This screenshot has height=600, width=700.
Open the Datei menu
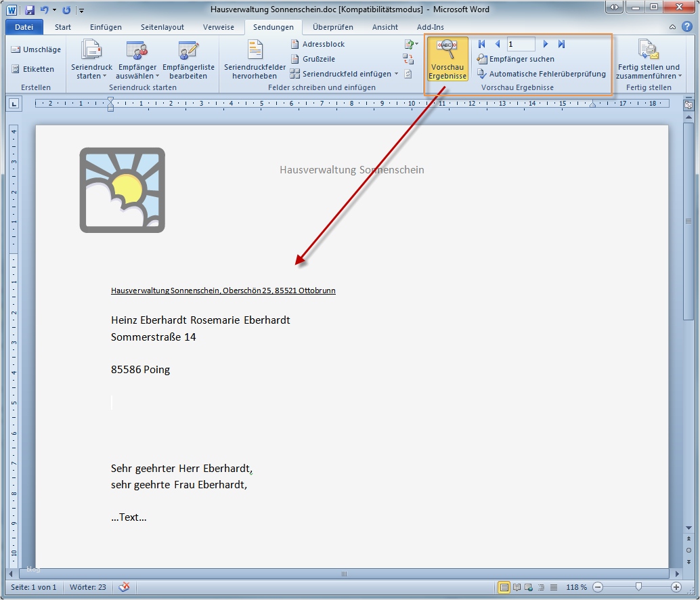(x=24, y=26)
